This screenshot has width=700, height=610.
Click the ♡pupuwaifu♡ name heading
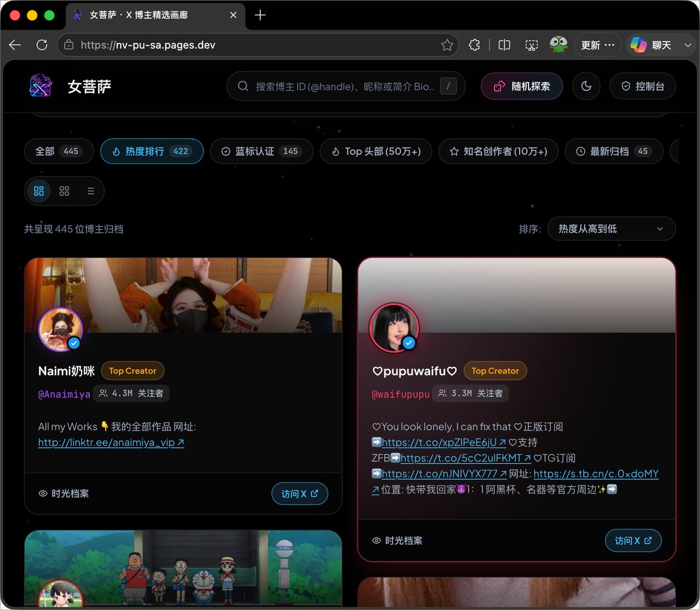tap(414, 371)
